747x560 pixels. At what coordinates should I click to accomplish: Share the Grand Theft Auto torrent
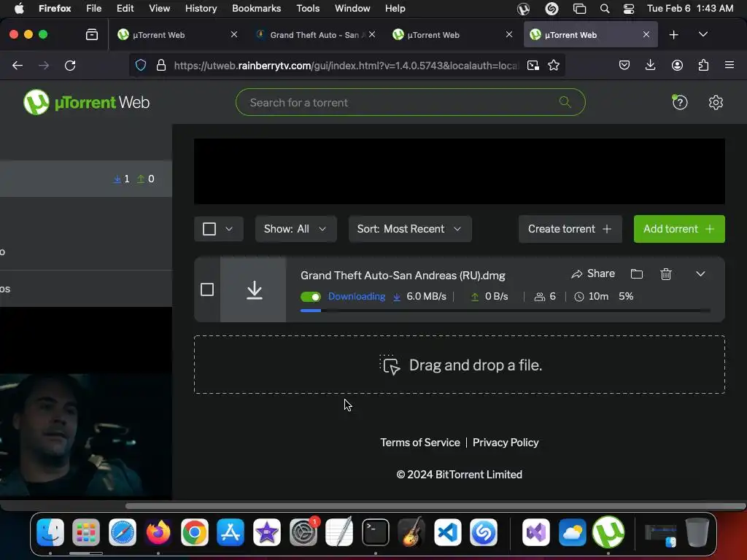(x=593, y=274)
